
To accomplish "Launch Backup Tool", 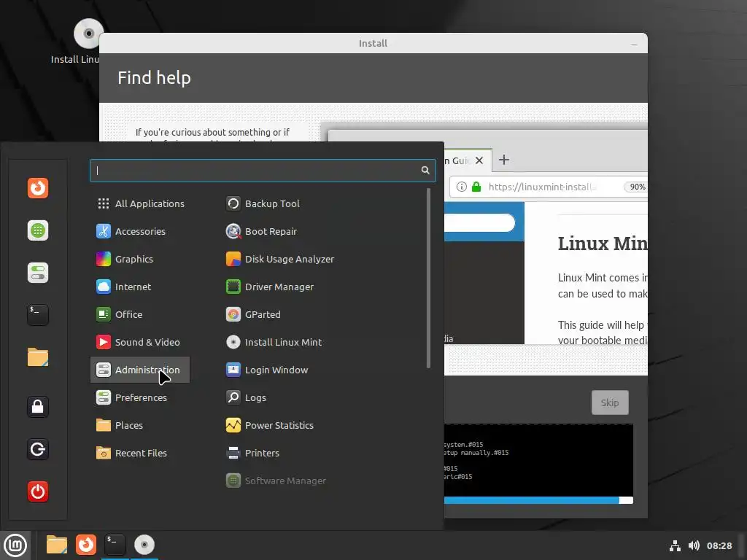I will 263,204.
